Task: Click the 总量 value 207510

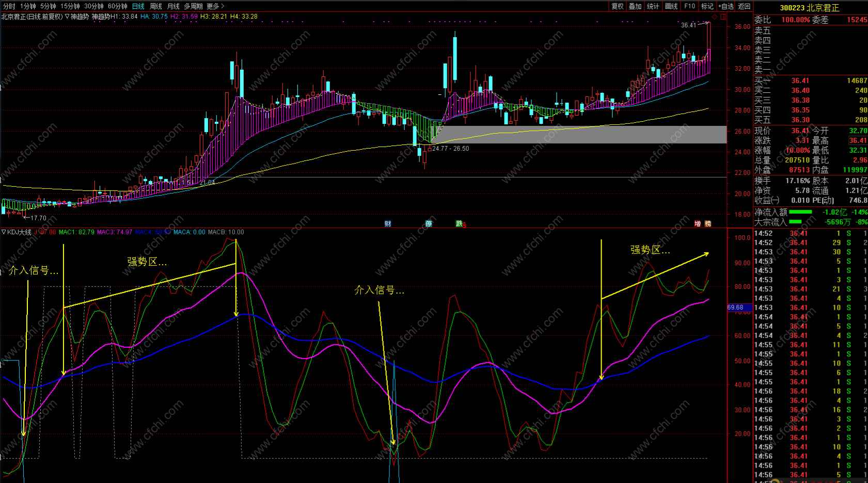Action: (x=798, y=160)
